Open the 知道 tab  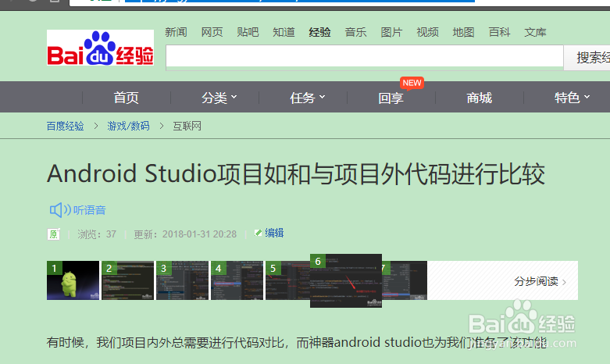284,32
